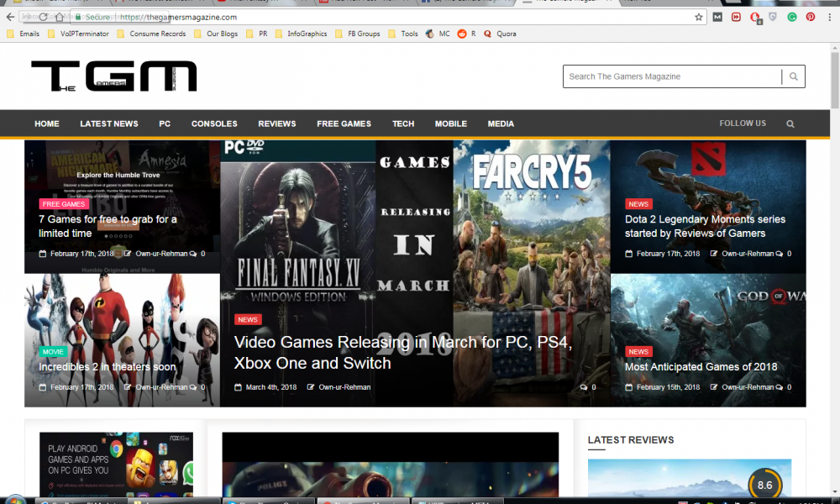The height and width of the screenshot is (504, 840).
Task: Click the LATEST REVIEWS heading
Action: [631, 440]
